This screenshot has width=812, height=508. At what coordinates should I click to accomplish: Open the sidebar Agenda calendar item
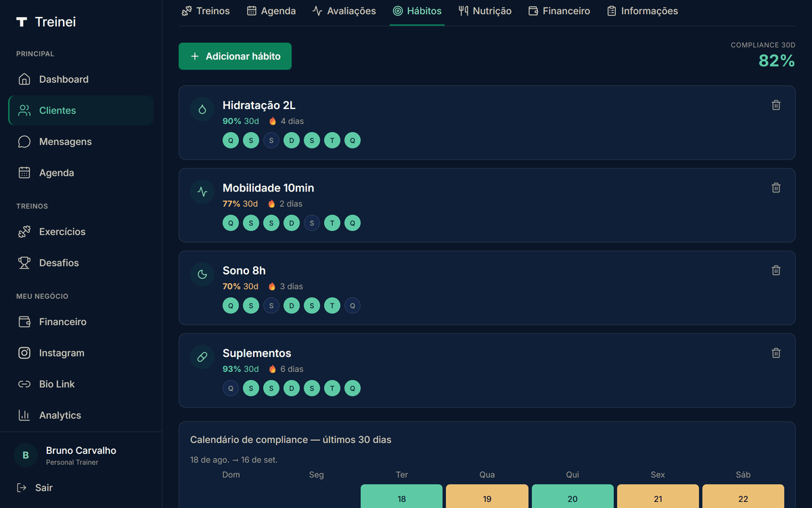pyautogui.click(x=81, y=173)
